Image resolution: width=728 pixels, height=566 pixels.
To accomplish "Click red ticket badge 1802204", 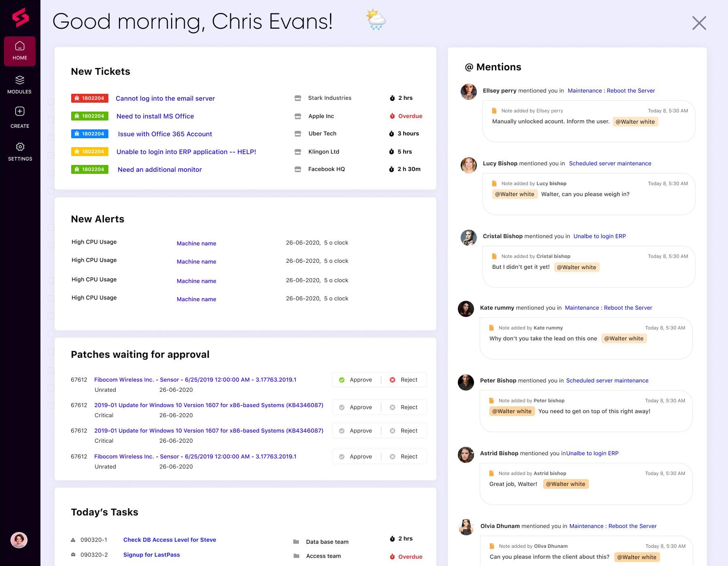I will point(90,98).
